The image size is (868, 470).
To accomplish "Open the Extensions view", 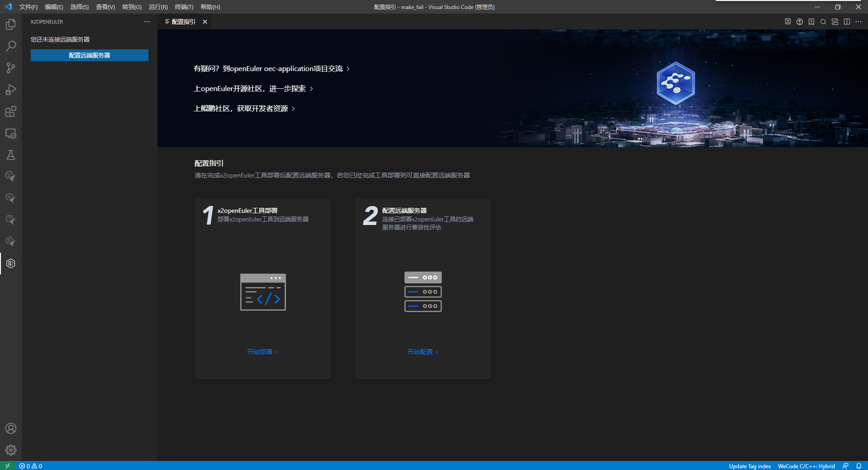I will tap(11, 111).
